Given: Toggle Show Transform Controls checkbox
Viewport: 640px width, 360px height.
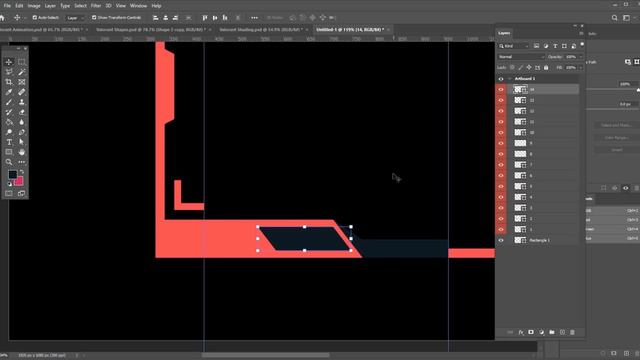Looking at the screenshot, I should (x=94, y=18).
